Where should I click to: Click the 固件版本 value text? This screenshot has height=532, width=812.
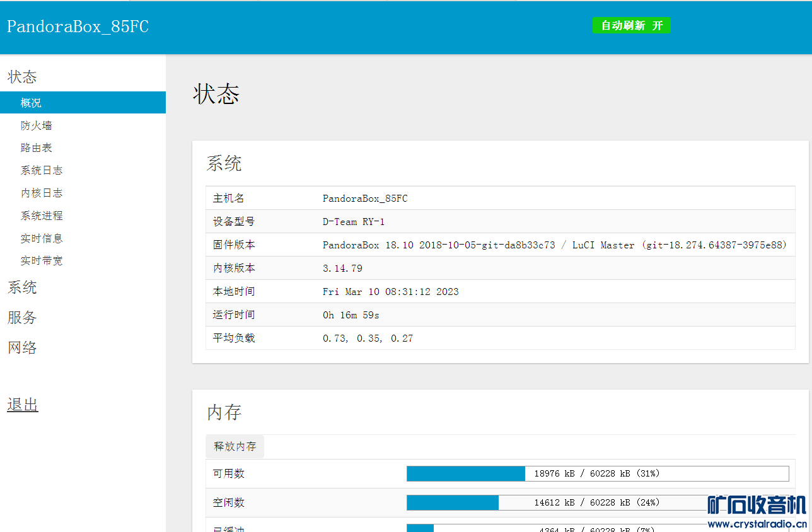point(554,245)
